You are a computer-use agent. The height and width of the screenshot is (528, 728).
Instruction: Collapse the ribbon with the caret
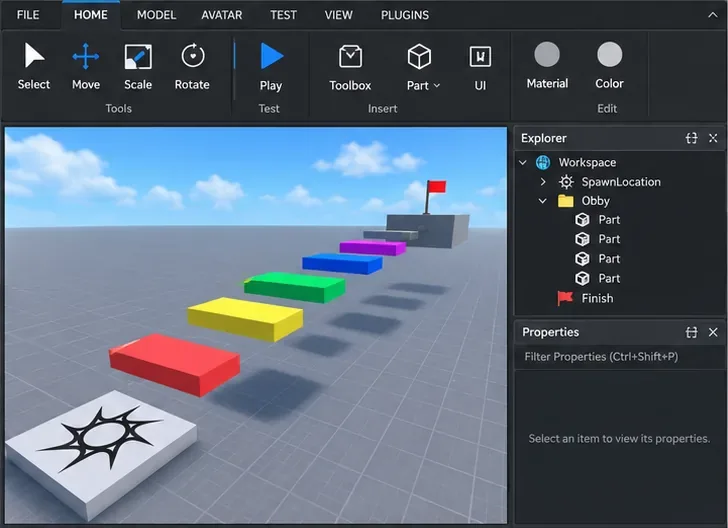[x=713, y=15]
